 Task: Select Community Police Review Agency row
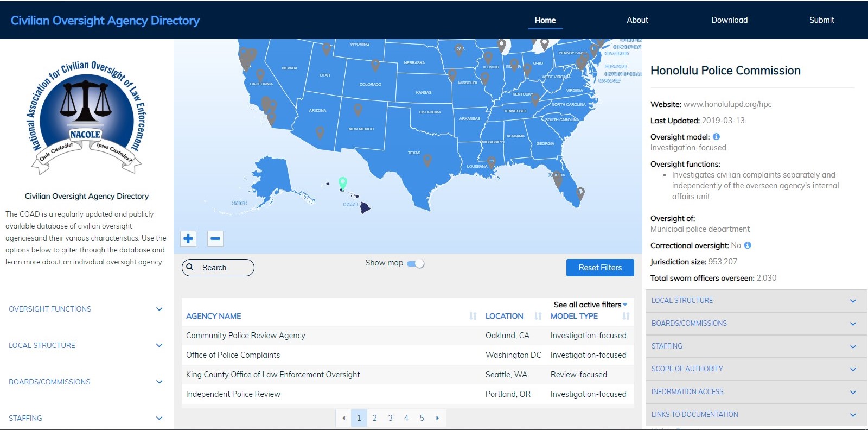click(x=408, y=336)
